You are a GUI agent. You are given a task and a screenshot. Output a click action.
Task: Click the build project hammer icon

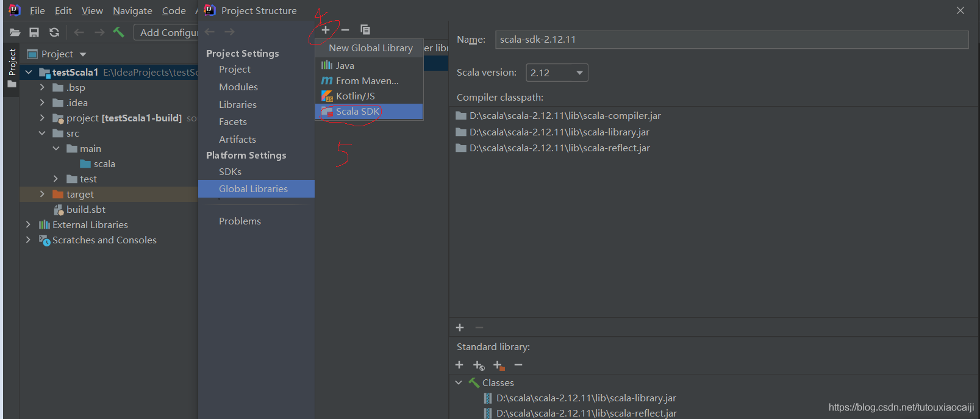click(x=118, y=32)
